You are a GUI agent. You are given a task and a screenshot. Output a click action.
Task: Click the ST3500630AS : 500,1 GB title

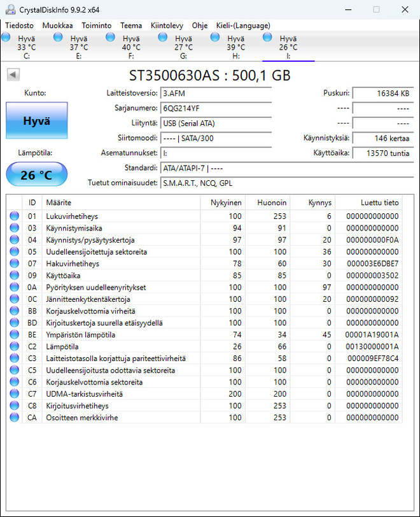pos(209,76)
